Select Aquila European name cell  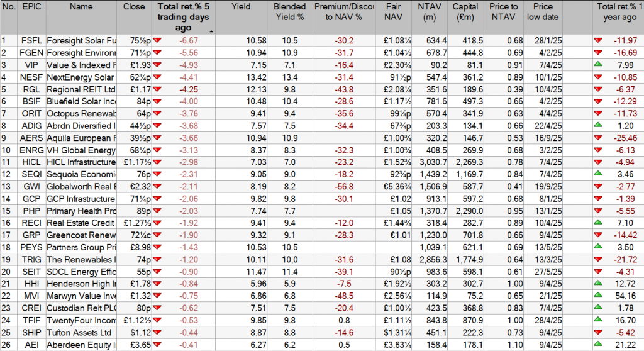[x=81, y=138]
